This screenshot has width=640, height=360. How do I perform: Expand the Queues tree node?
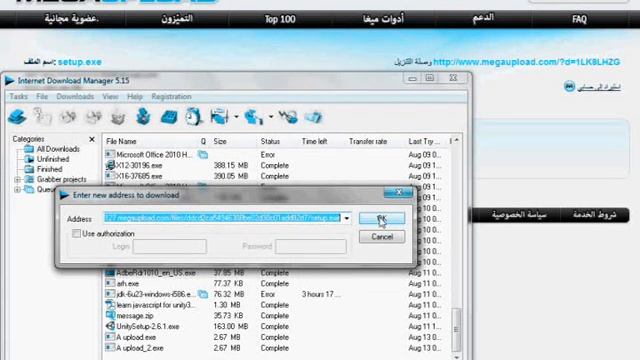pyautogui.click(x=17, y=190)
